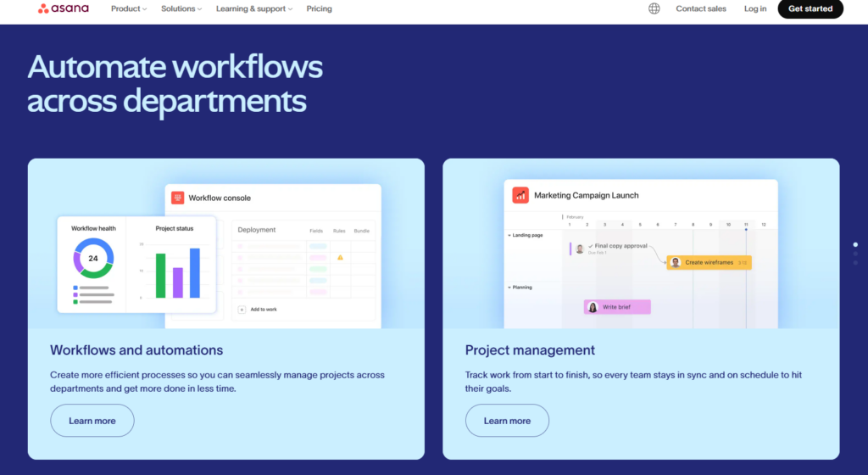
Task: Click the Project management heading
Action: point(530,349)
